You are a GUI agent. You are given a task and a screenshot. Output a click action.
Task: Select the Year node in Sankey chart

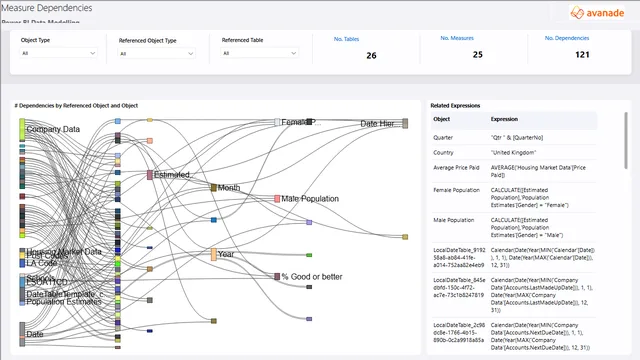pos(213,254)
